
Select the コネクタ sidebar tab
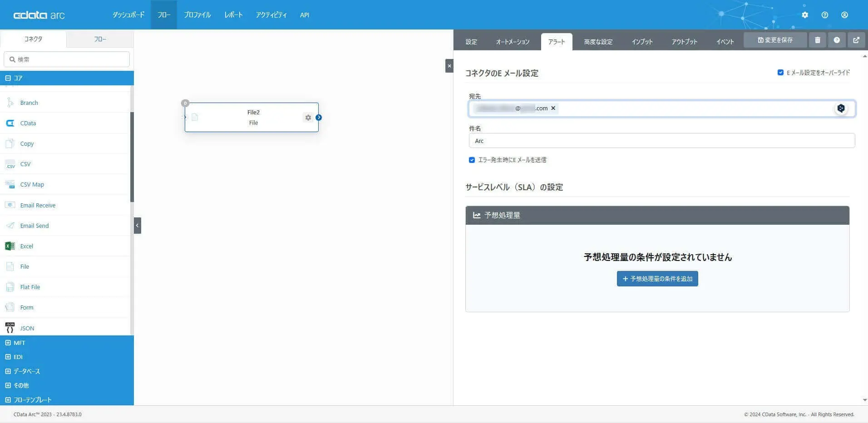(33, 39)
